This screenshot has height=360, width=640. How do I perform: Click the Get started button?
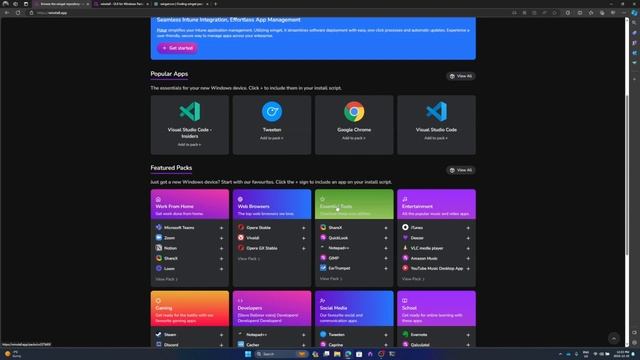coord(178,48)
